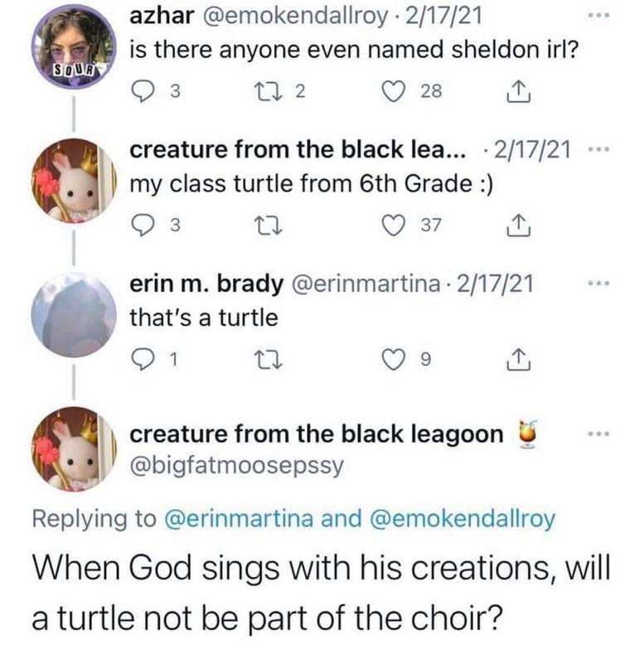Viewport: 644px width, 669px height.
Task: Reply to azhar's sheldon tweet
Action: (145, 94)
